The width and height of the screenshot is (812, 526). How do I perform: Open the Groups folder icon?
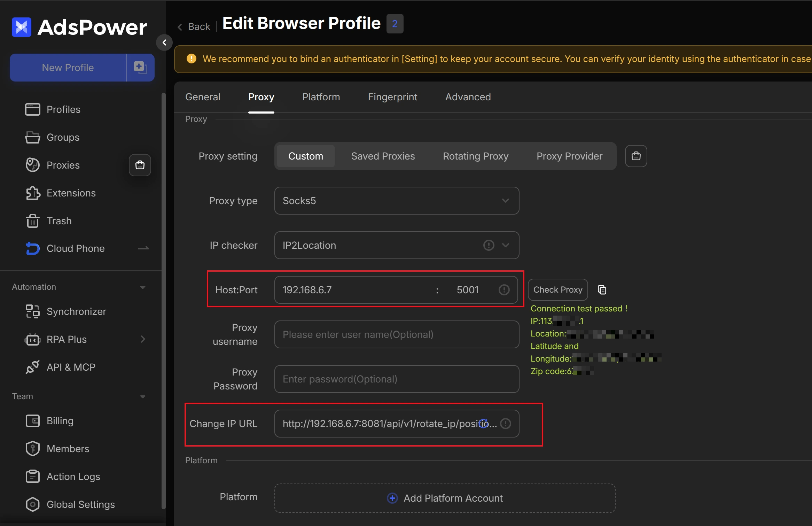tap(32, 137)
